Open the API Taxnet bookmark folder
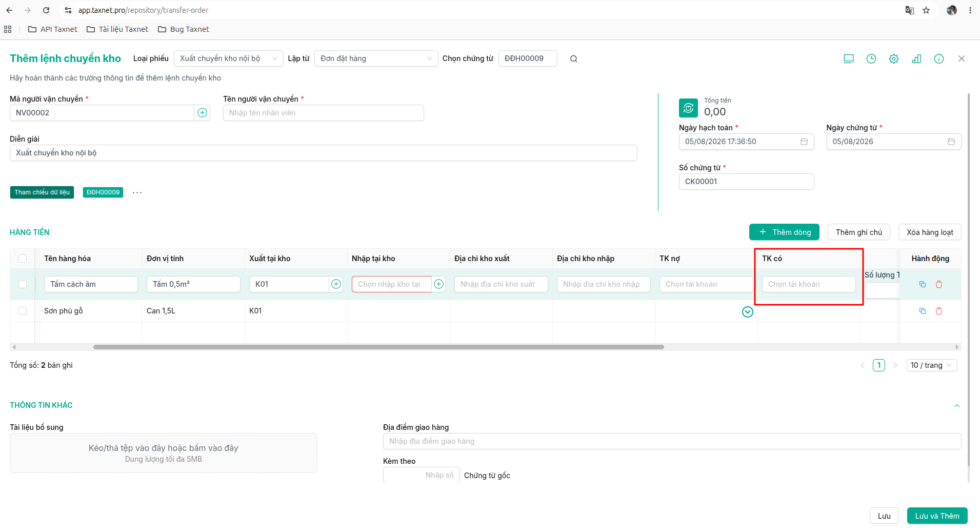This screenshot has width=980, height=532. [x=53, y=29]
